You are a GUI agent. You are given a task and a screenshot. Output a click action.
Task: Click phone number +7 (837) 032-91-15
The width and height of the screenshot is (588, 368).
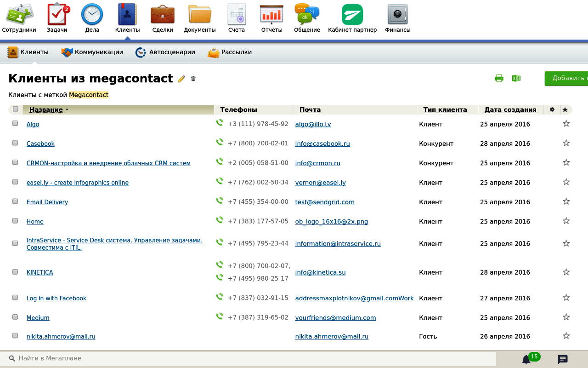pyautogui.click(x=258, y=299)
